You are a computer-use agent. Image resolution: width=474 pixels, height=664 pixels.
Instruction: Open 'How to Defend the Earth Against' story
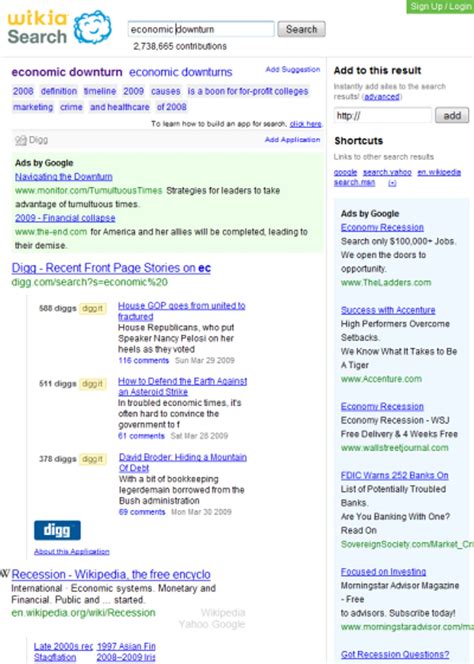click(183, 386)
